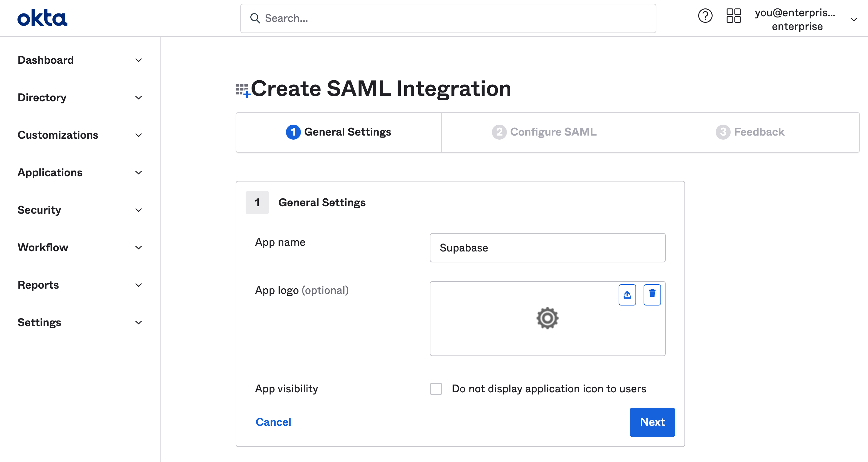Image resolution: width=868 pixels, height=462 pixels.
Task: Click the gear placeholder logo image
Action: click(547, 318)
